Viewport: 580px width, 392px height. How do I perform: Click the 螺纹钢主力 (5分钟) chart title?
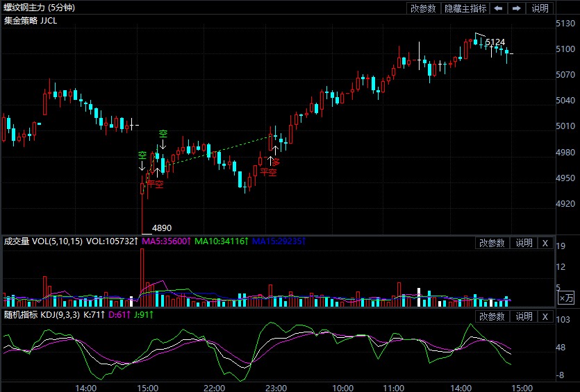[39, 8]
